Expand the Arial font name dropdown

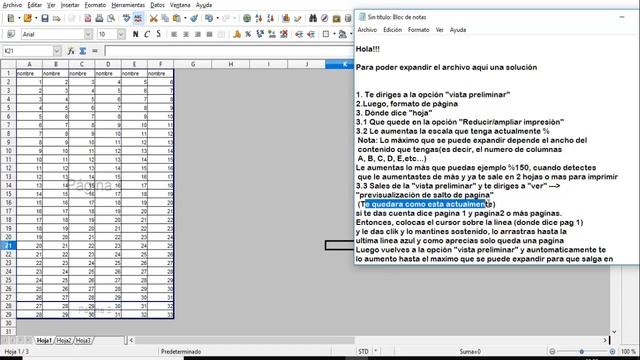pyautogui.click(x=88, y=34)
